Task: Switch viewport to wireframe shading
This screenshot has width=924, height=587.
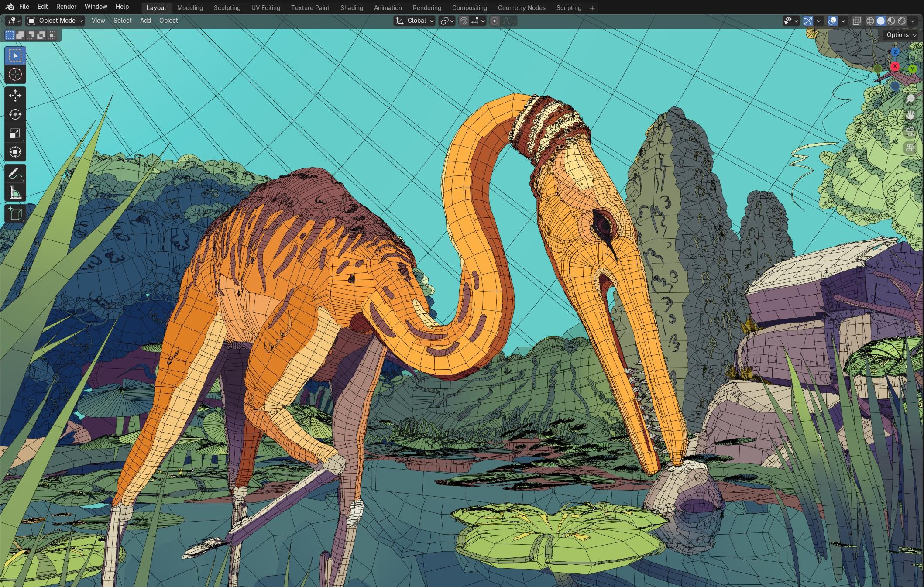Action: tap(870, 21)
